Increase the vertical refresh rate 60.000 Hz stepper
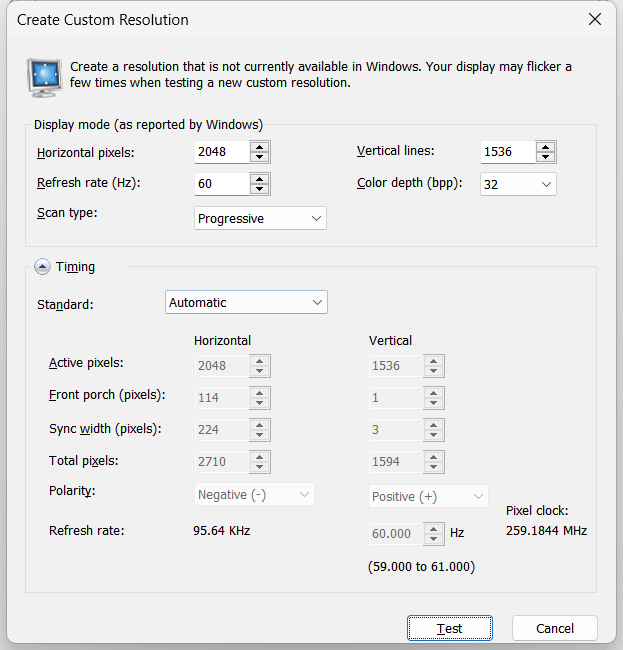This screenshot has height=650, width=623. (x=433, y=528)
